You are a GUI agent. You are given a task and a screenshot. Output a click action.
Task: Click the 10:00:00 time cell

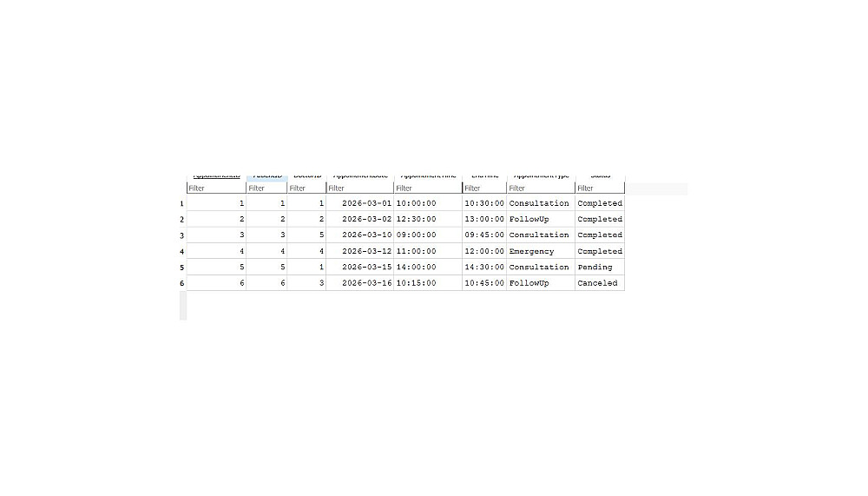click(428, 203)
